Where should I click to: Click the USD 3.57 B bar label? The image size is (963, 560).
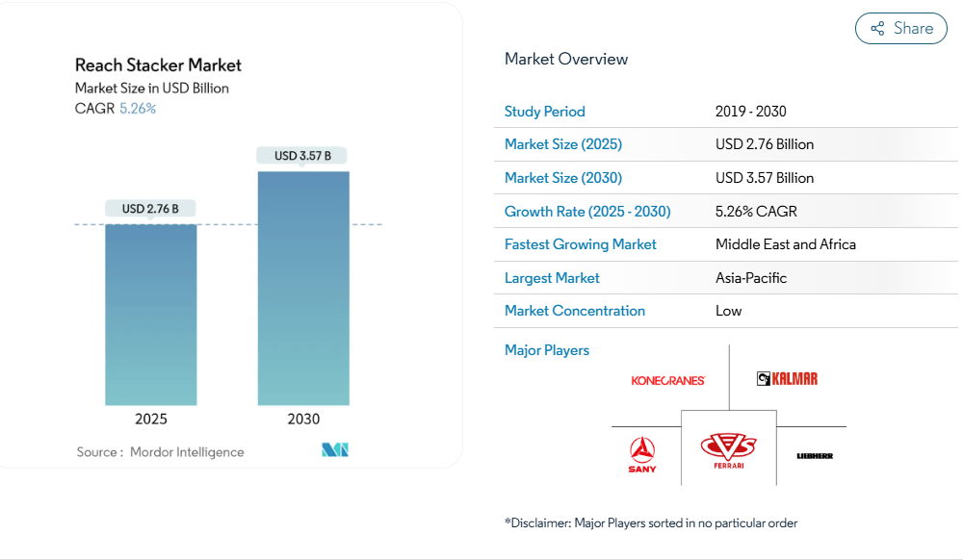[x=302, y=156]
